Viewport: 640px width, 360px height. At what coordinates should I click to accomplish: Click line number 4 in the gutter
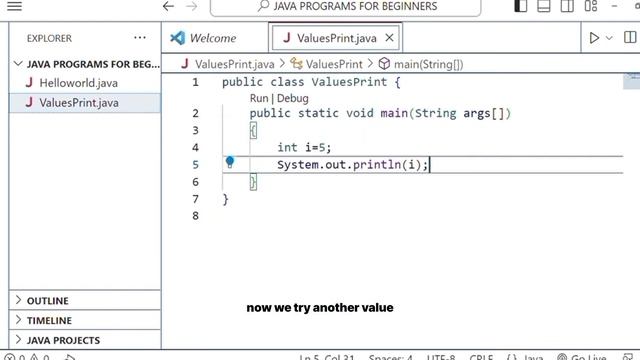pos(196,147)
